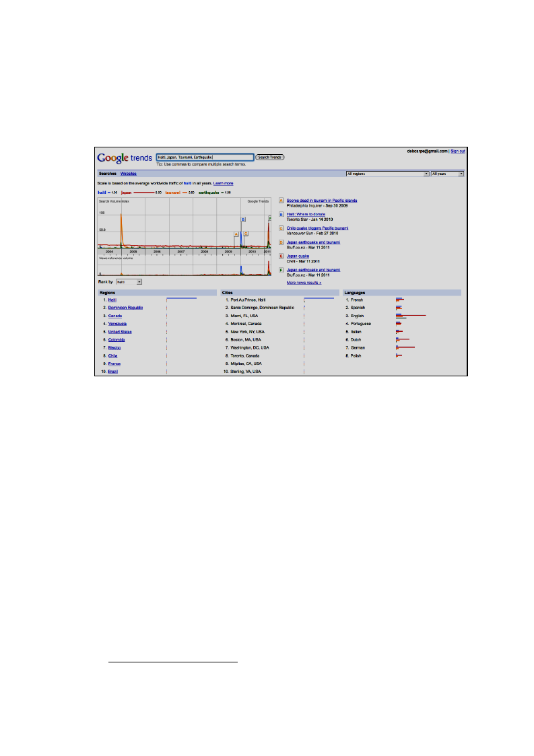The image size is (534, 756).
Task: Click the Dominican Republic region link
Action: (x=125, y=308)
